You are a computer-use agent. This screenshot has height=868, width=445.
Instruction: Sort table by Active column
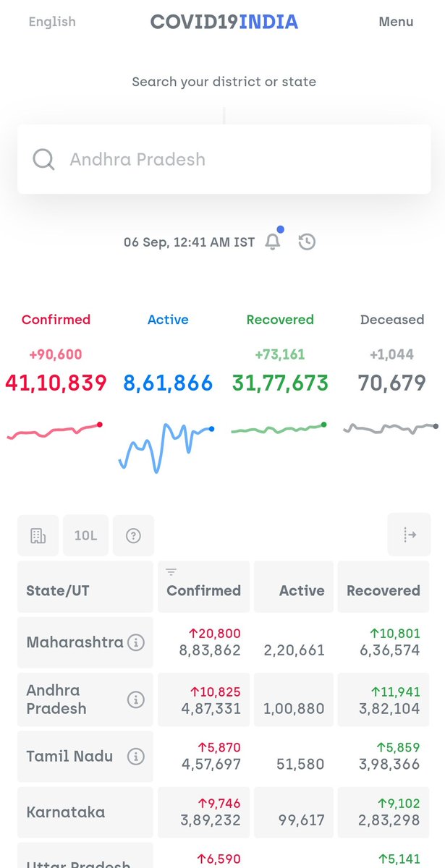coord(294,587)
